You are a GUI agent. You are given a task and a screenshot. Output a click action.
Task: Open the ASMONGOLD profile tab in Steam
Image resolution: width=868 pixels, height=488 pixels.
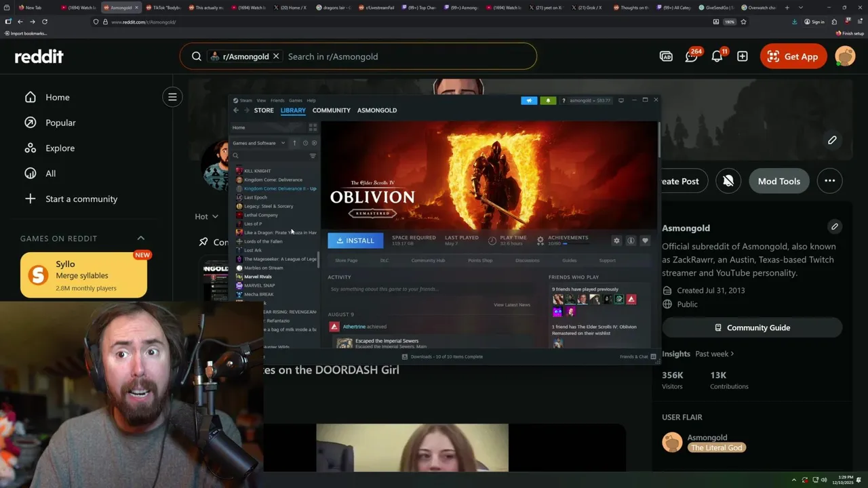point(377,110)
